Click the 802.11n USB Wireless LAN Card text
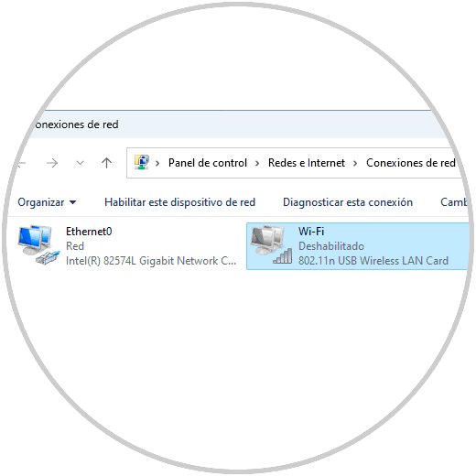Image resolution: width=476 pixels, height=476 pixels. pyautogui.click(x=373, y=261)
